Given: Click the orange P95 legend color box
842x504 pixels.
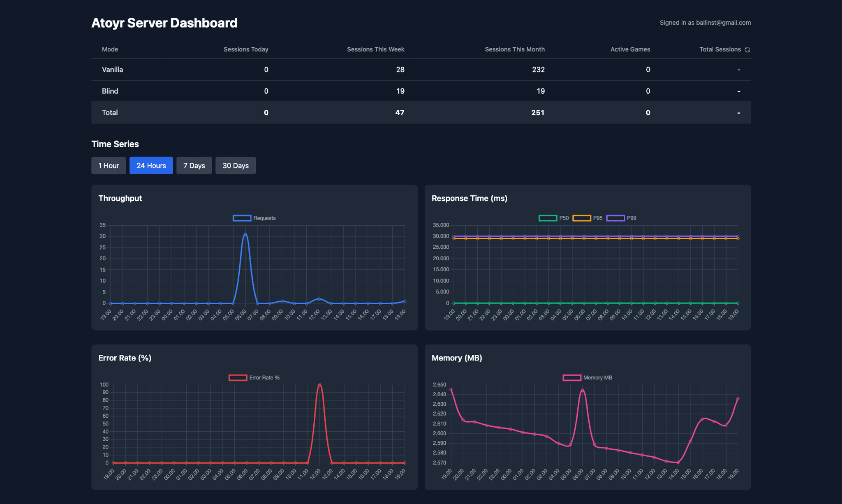Looking at the screenshot, I should click(x=582, y=218).
